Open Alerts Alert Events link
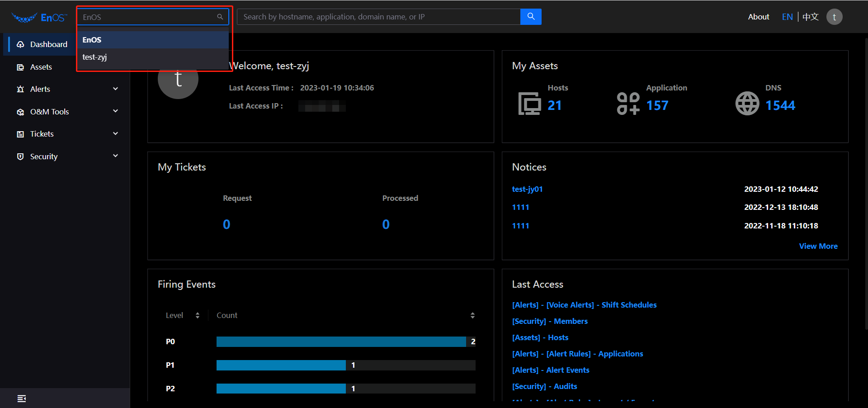 tap(551, 370)
